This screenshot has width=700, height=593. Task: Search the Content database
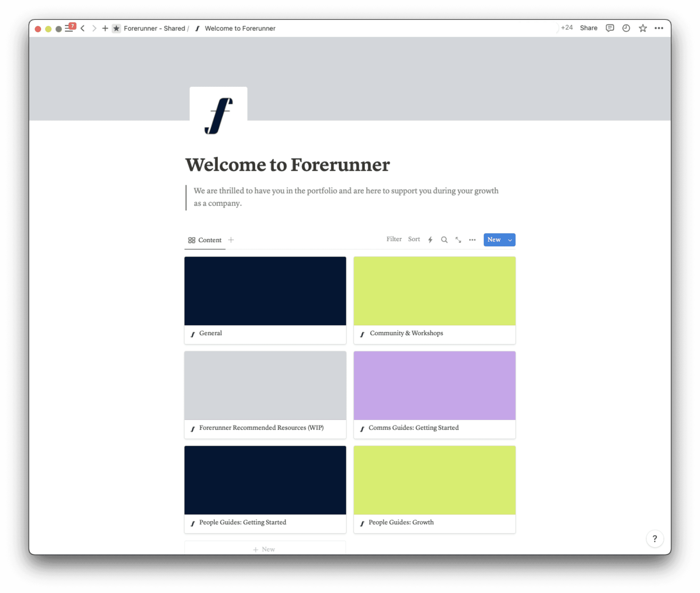pyautogui.click(x=444, y=240)
